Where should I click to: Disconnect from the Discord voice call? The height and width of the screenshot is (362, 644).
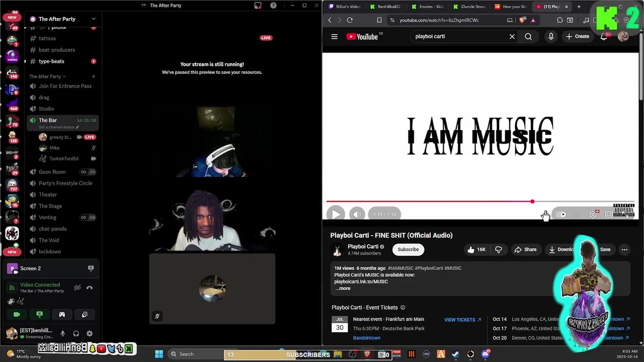point(90,288)
